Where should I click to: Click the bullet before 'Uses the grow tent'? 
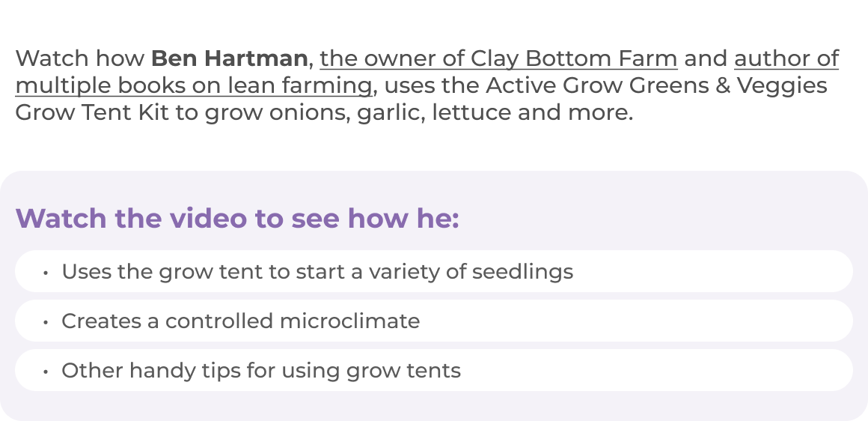click(46, 273)
